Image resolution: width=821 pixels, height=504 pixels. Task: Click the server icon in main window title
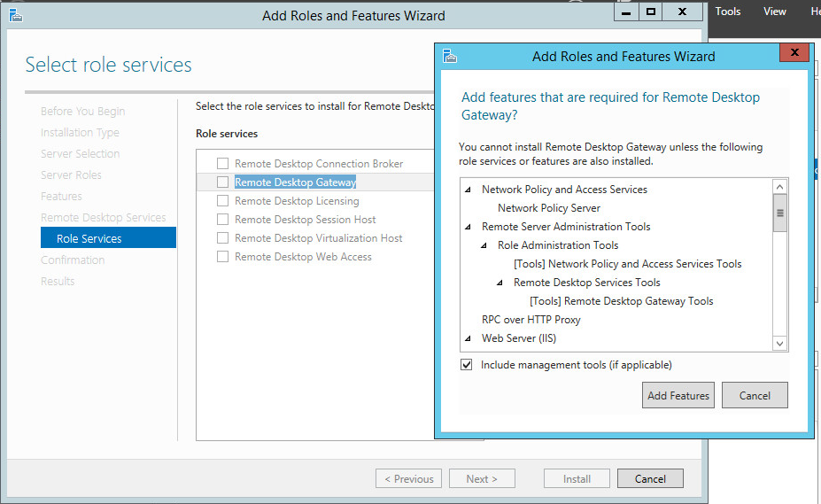pos(15,15)
